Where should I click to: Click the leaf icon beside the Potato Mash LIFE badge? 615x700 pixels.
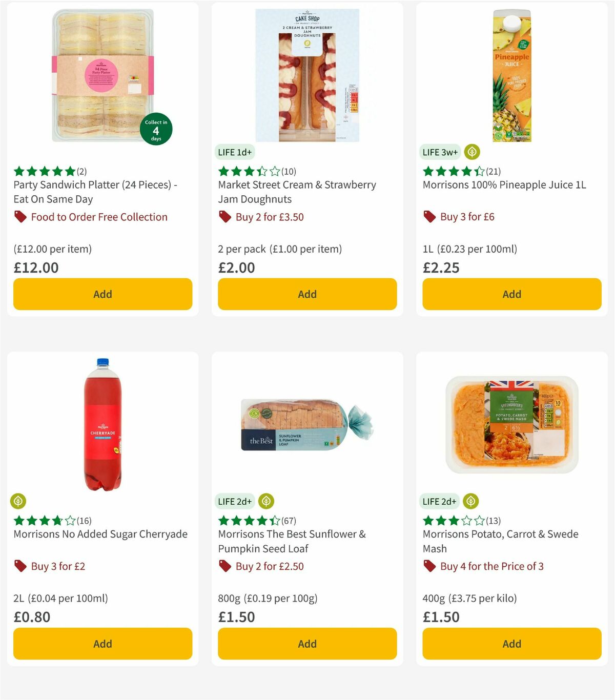coord(471,501)
